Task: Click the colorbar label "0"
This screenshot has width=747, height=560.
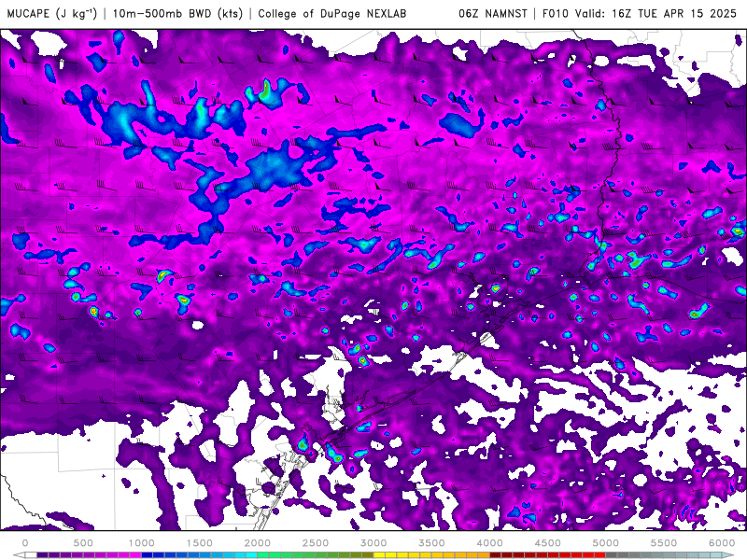Action: [x=25, y=543]
